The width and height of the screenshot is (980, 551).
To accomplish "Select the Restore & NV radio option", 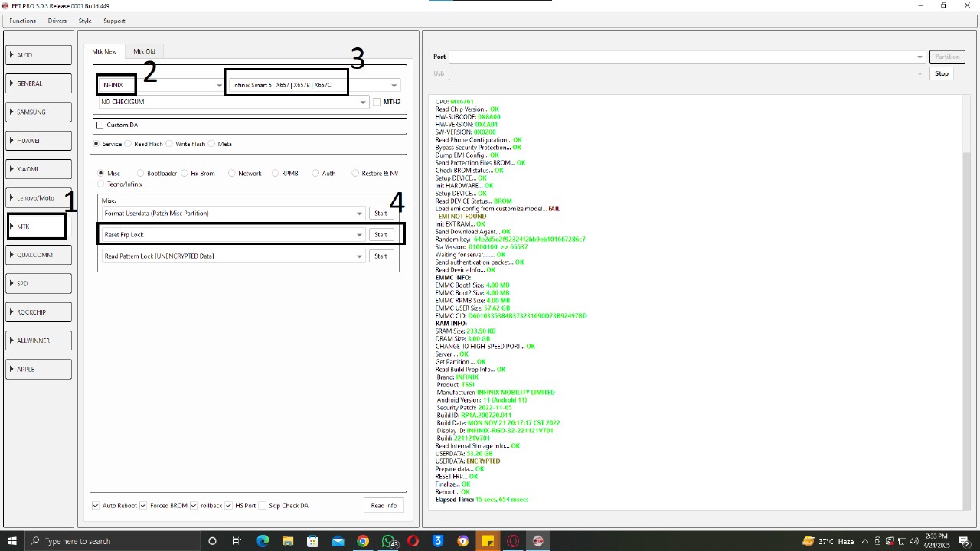I will (355, 174).
